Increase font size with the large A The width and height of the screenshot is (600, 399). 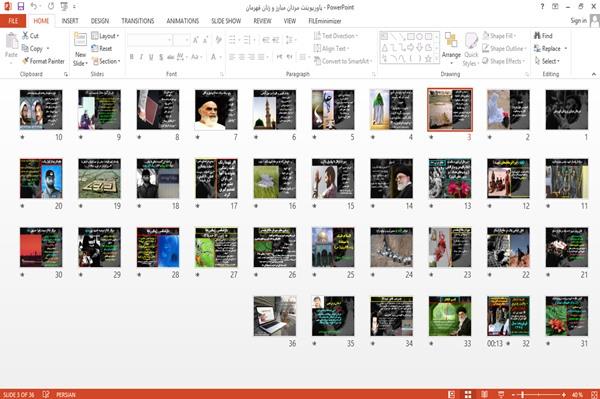(x=196, y=40)
